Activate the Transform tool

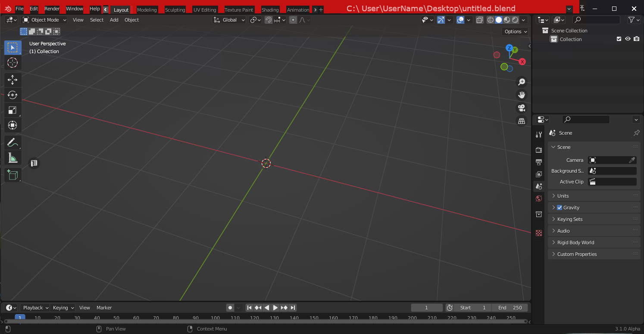click(13, 125)
